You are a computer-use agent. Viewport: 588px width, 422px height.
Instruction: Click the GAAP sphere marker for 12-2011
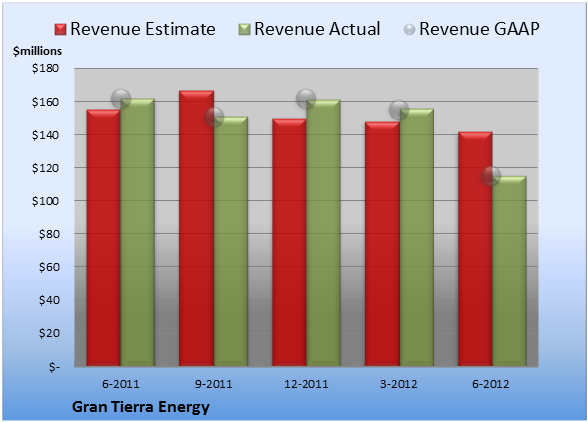(x=306, y=99)
